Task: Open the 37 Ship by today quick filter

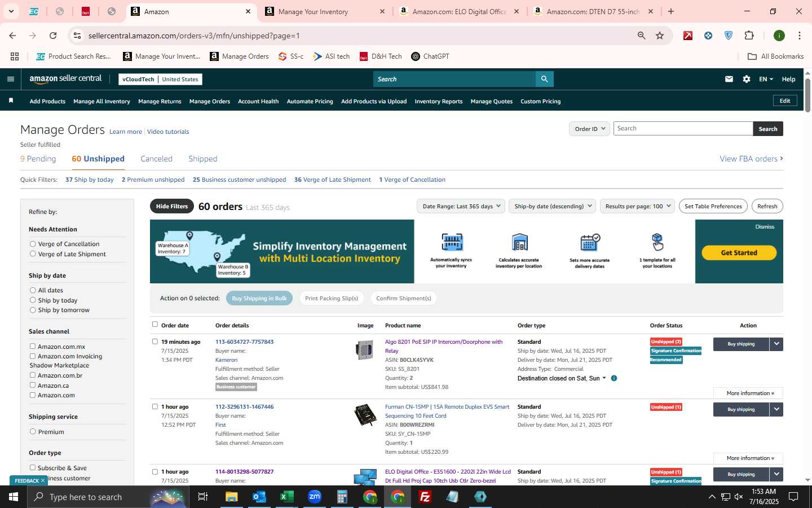Action: tap(89, 179)
